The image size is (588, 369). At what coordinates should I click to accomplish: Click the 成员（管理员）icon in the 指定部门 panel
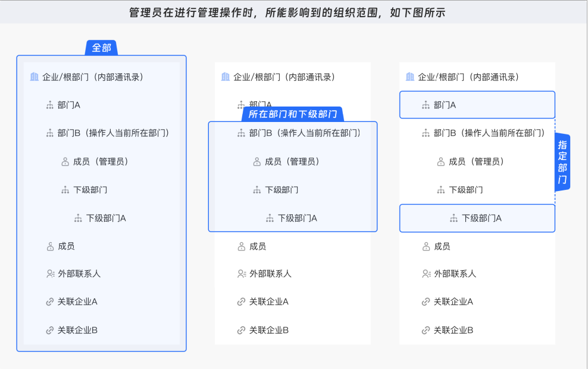pyautogui.click(x=441, y=162)
